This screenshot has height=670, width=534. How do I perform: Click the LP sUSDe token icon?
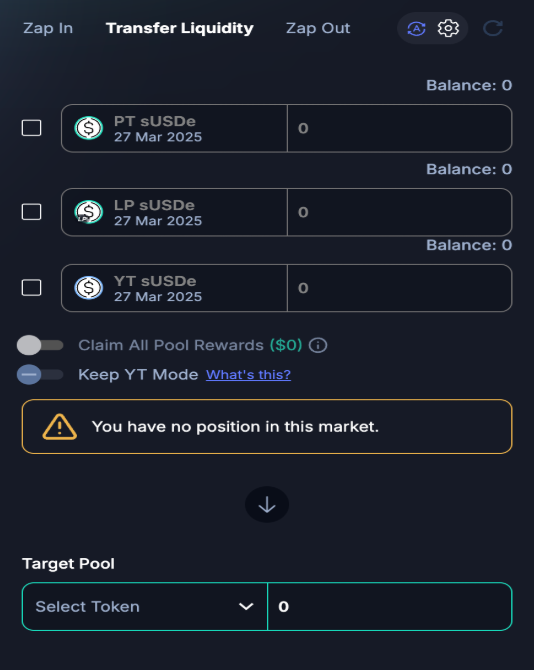click(88, 212)
